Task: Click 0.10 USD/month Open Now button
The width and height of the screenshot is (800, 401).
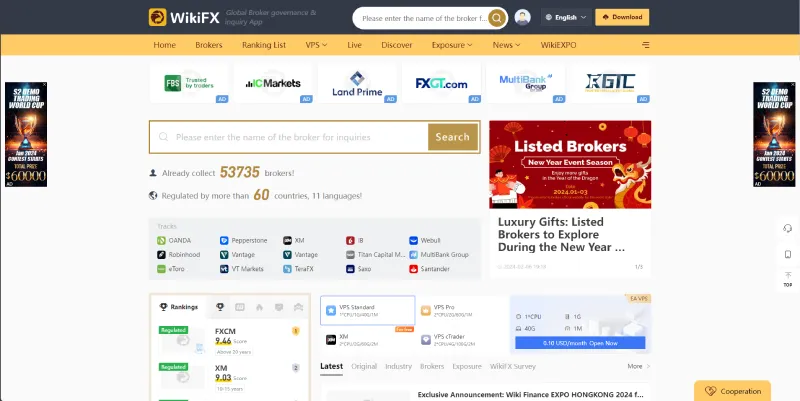Action: (x=580, y=343)
